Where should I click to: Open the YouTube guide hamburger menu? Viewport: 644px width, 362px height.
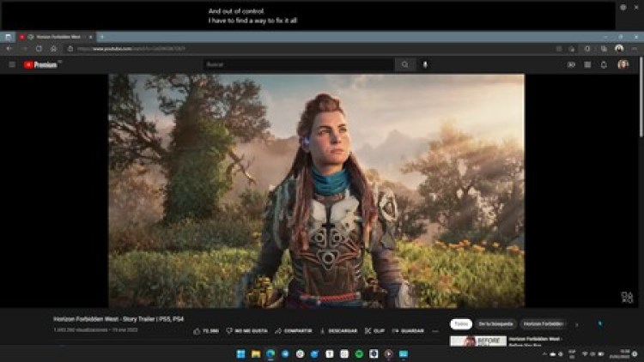coord(12,64)
